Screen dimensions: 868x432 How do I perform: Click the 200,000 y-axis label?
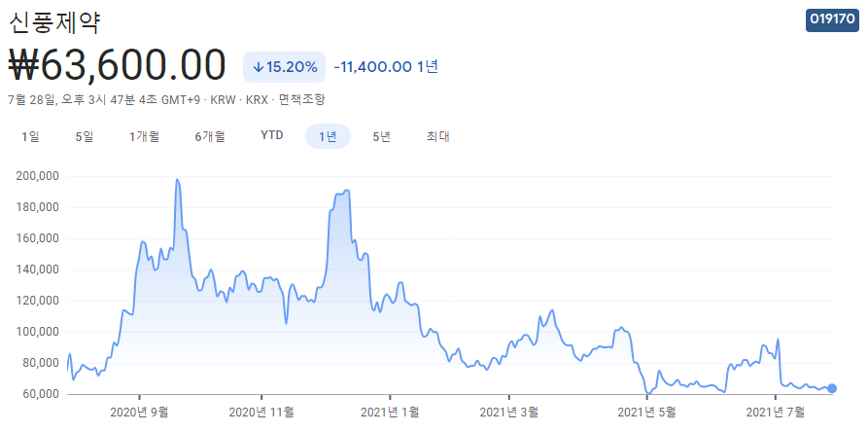[x=39, y=177]
